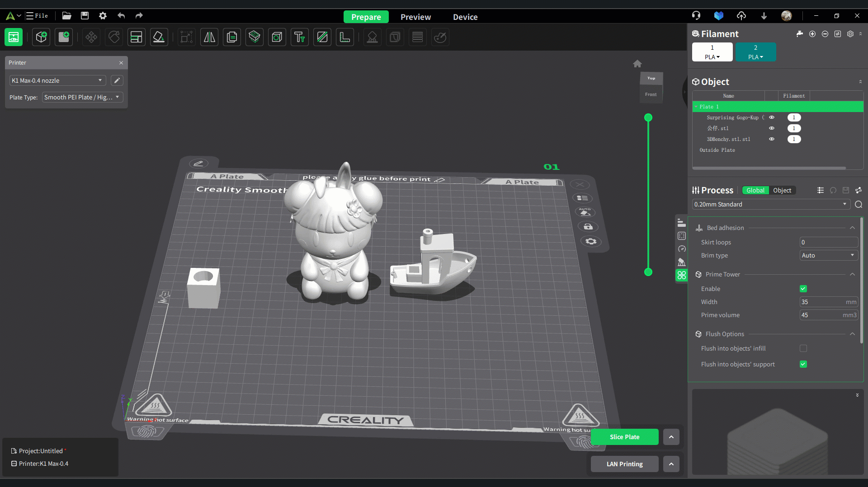Select the Mirror tool in the toolbar
The image size is (868, 487).
(209, 37)
